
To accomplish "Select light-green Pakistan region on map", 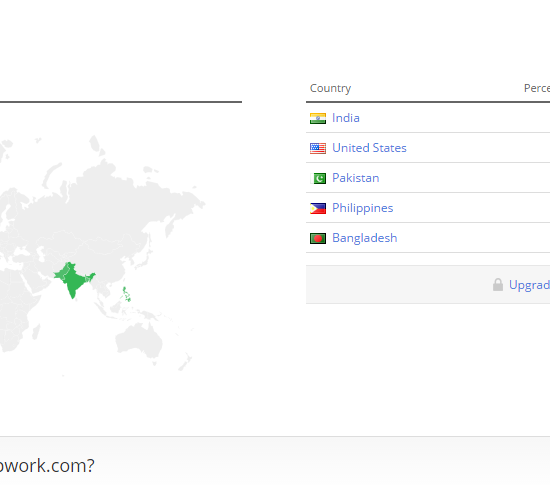I will 61,274.
